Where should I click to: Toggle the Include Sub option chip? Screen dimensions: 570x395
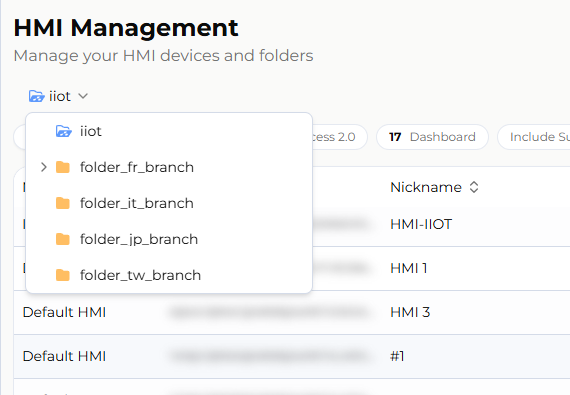(x=534, y=137)
